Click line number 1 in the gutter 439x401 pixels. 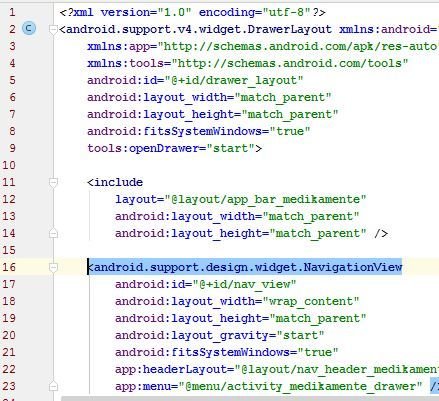[12, 12]
